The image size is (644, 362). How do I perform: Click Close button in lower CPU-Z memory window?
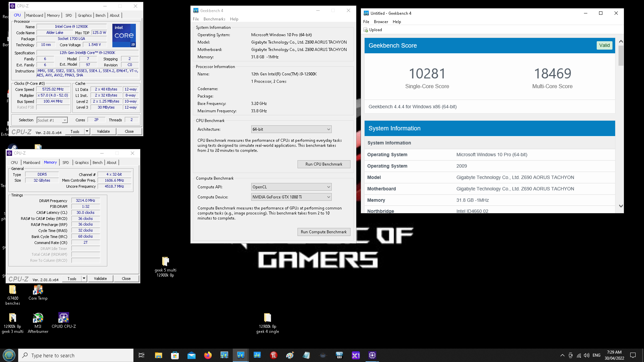click(126, 279)
